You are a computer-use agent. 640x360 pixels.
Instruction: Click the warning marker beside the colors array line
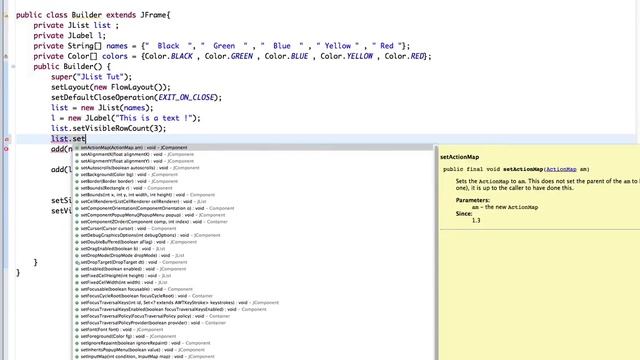pyautogui.click(x=6, y=56)
